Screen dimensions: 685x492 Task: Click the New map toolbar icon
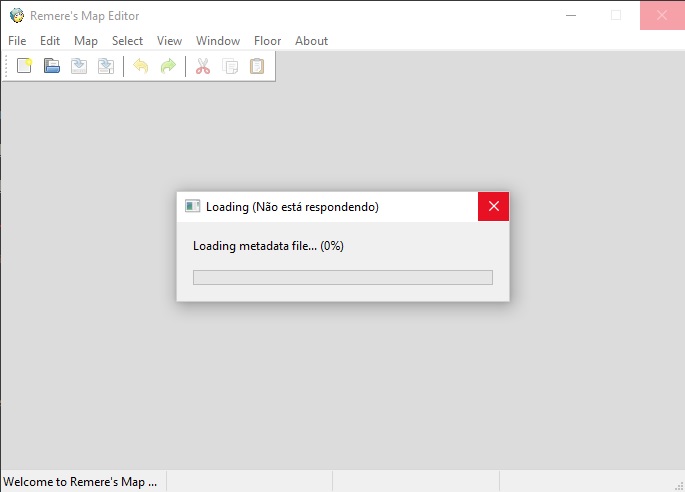(25, 67)
